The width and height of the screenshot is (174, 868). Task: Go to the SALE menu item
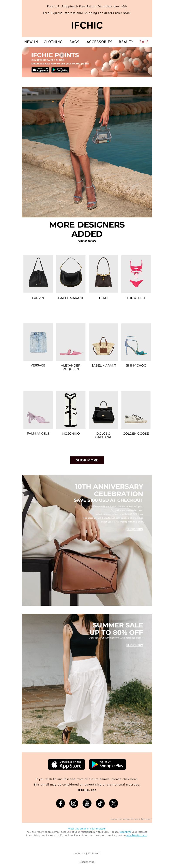point(144,42)
